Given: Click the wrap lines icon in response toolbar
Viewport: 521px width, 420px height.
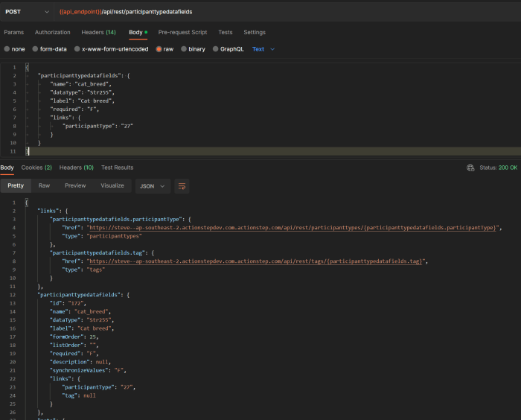Looking at the screenshot, I should 182,185.
